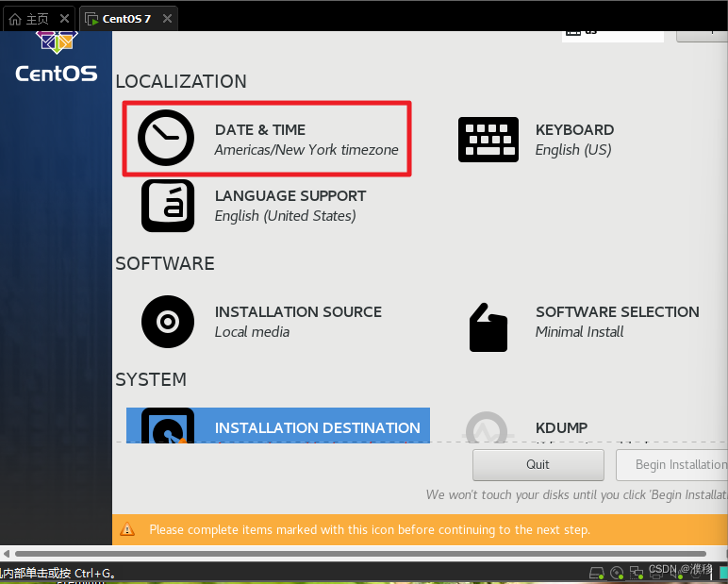The image size is (728, 584).
Task: Click the scrollbar left arrow
Action: pyautogui.click(x=7, y=554)
